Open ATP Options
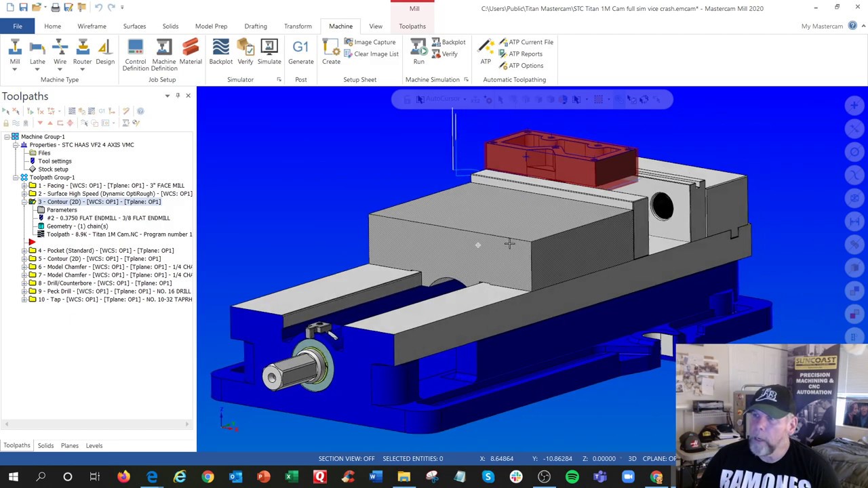Viewport: 868px width, 488px height. click(x=521, y=66)
